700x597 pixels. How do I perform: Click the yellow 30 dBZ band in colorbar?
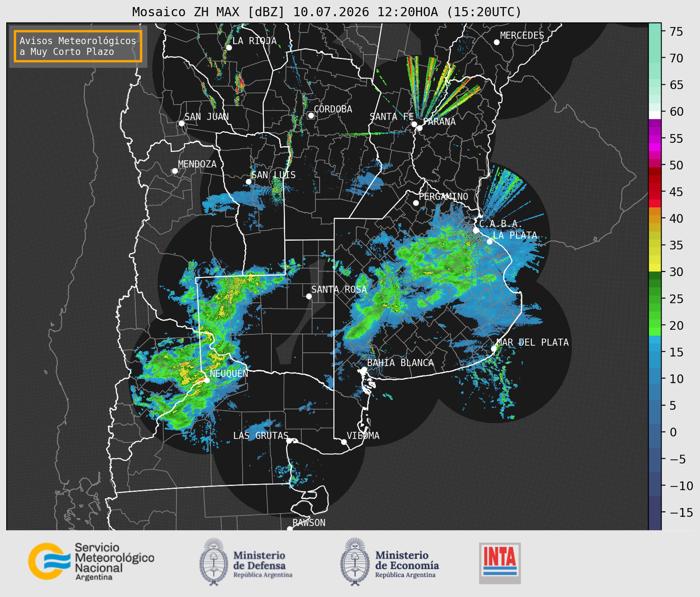(655, 268)
